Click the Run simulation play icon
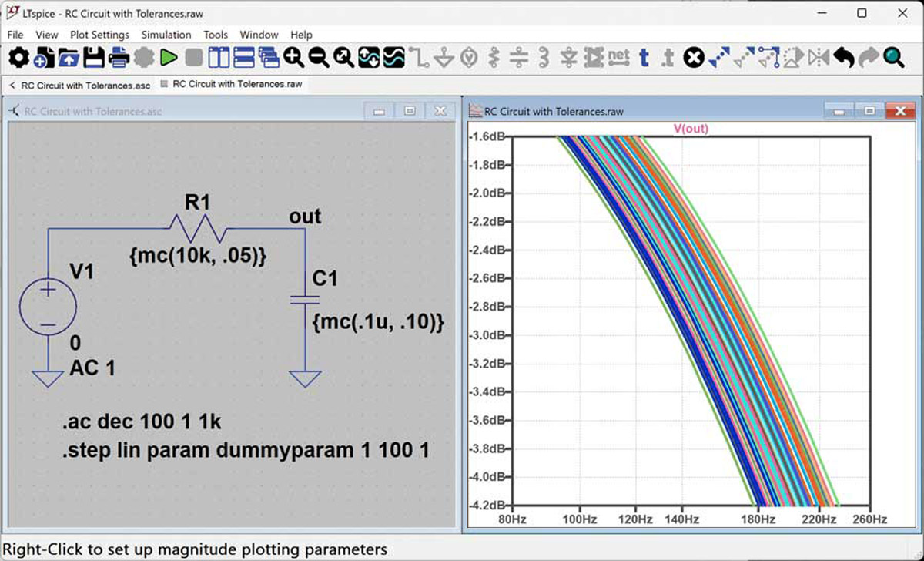This screenshot has width=924, height=561. point(169,57)
